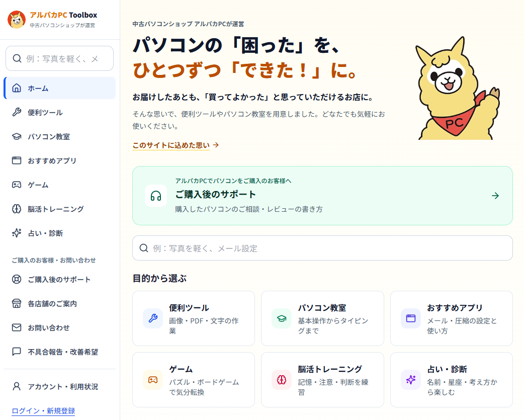This screenshot has width=524, height=420.
Task: Click the brain icon beside sidebar 脳活トレーニング
Action: tap(17, 209)
